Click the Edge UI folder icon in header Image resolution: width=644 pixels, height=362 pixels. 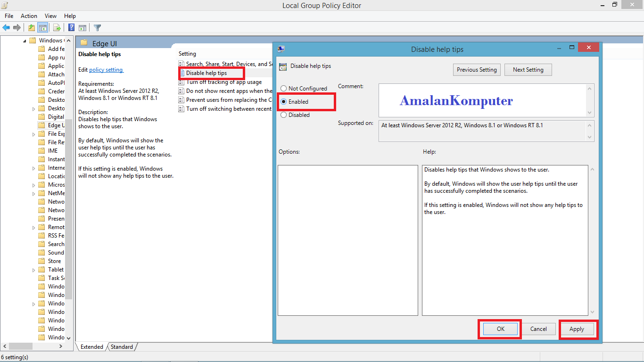coord(84,43)
